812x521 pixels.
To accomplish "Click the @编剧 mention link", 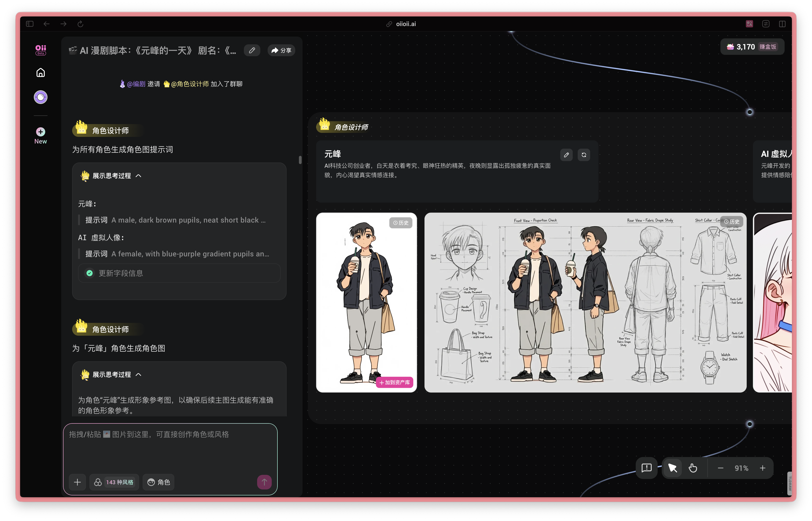I will tap(132, 84).
